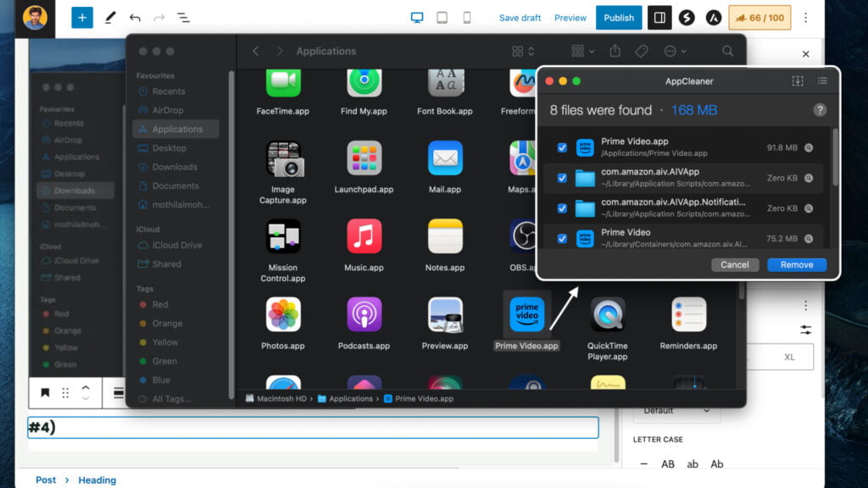The height and width of the screenshot is (488, 868).
Task: Switch to desktop preview mode
Action: click(x=417, y=18)
